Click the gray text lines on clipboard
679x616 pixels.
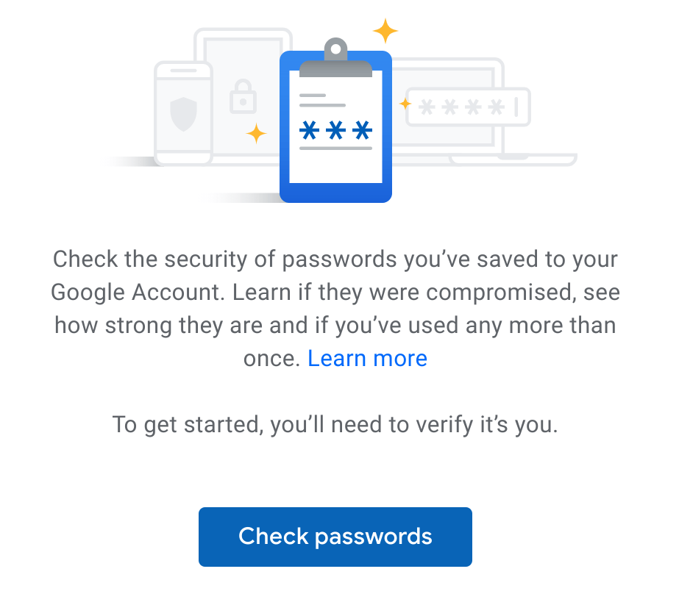[322, 100]
